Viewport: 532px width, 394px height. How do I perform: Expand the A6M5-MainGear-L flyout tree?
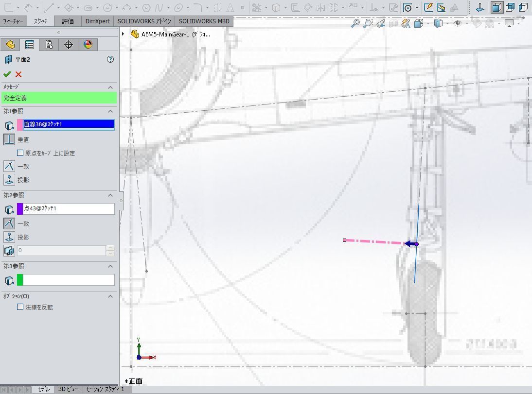coord(123,34)
